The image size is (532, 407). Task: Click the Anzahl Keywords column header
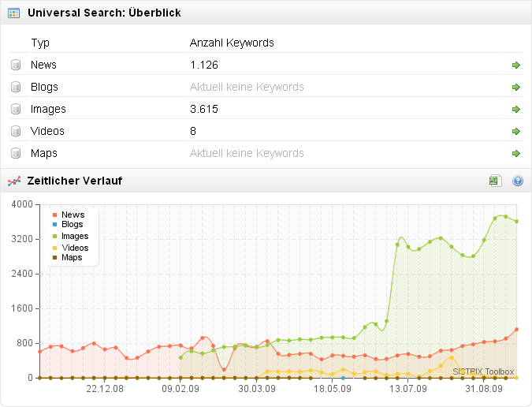232,43
